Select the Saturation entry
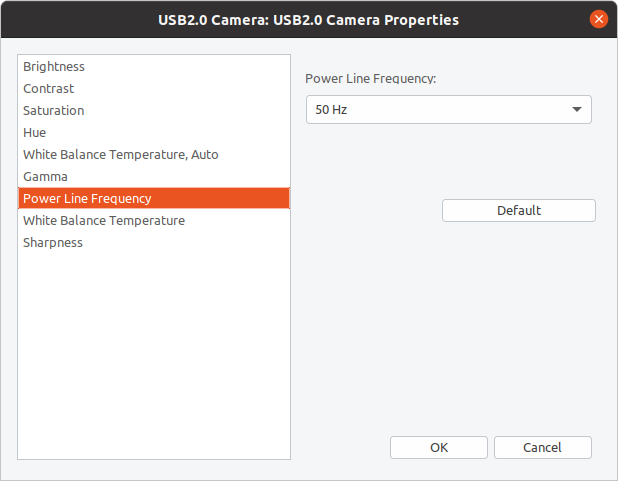 (154, 111)
